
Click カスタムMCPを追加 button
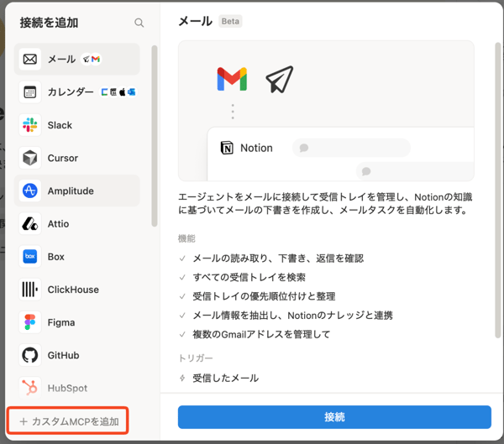68,420
